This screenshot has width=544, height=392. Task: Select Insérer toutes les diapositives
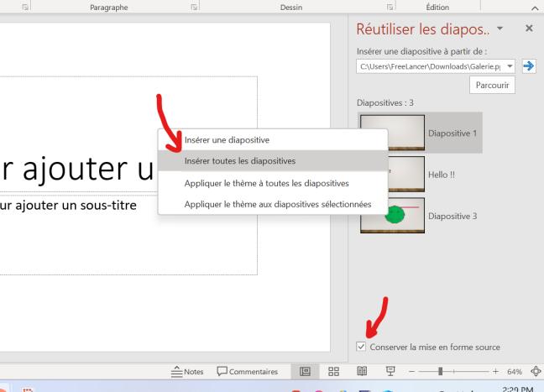pos(240,161)
